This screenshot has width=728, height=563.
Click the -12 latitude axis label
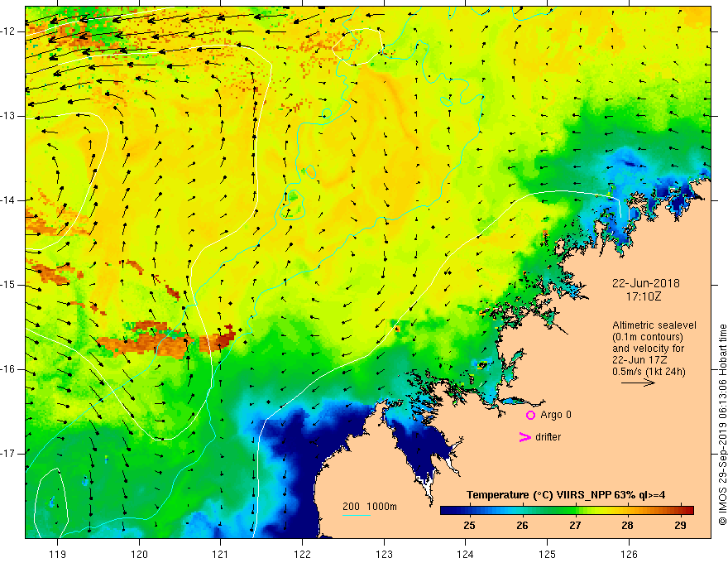pos(9,31)
